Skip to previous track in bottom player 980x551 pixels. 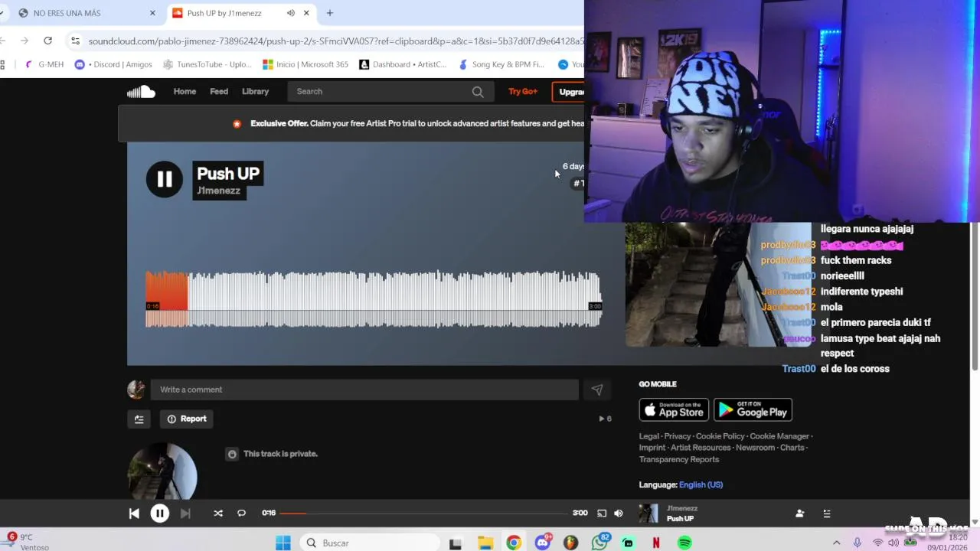tap(134, 514)
